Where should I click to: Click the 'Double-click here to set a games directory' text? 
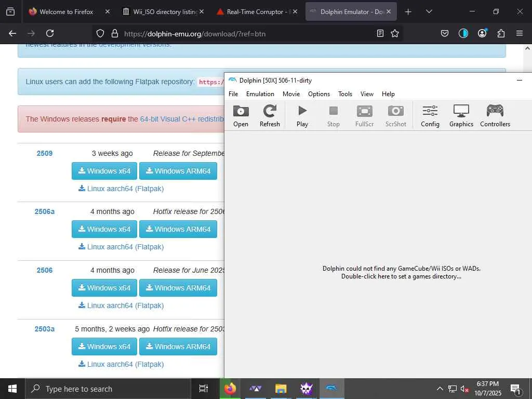(x=401, y=276)
